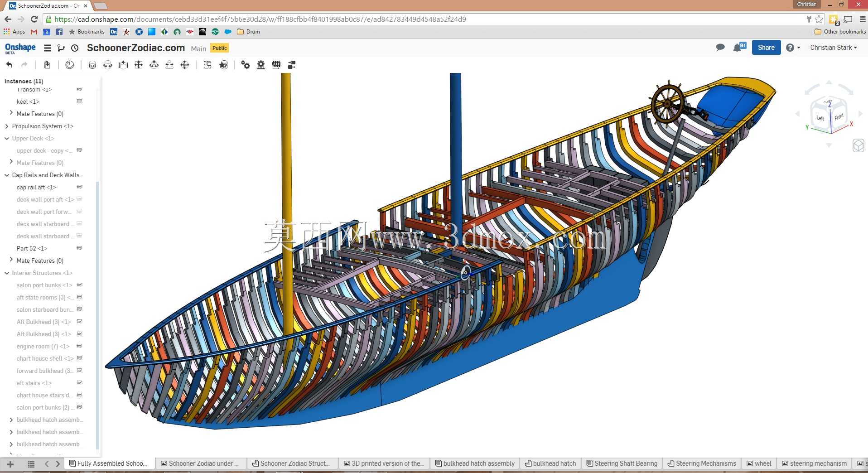Select the Cylindrical mate tool
The image size is (868, 473).
[154, 65]
